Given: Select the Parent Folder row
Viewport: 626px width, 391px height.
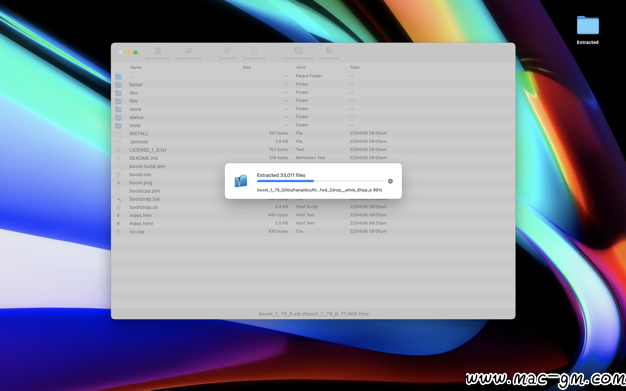Looking at the screenshot, I should click(313, 76).
